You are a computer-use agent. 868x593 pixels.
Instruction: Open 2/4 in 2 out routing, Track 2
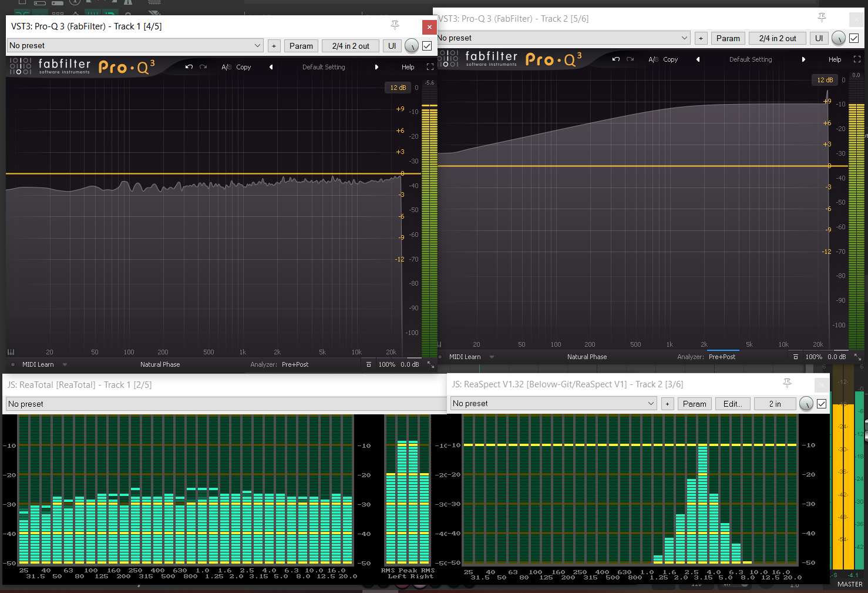778,38
